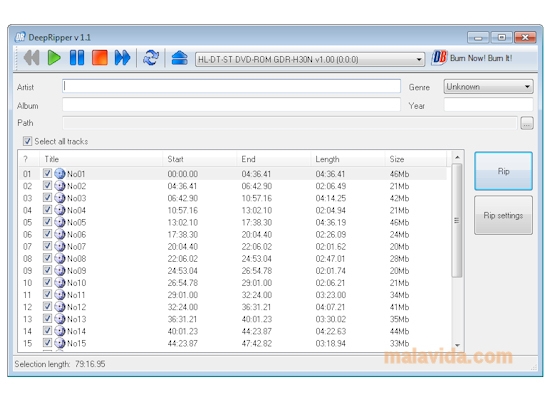Focus the Album input field

click(x=232, y=105)
